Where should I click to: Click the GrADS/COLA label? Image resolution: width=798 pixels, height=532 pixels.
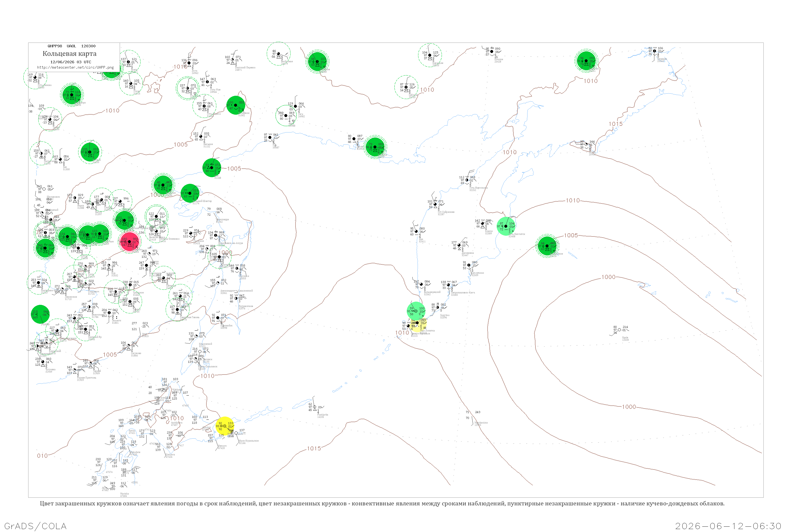click(x=35, y=526)
